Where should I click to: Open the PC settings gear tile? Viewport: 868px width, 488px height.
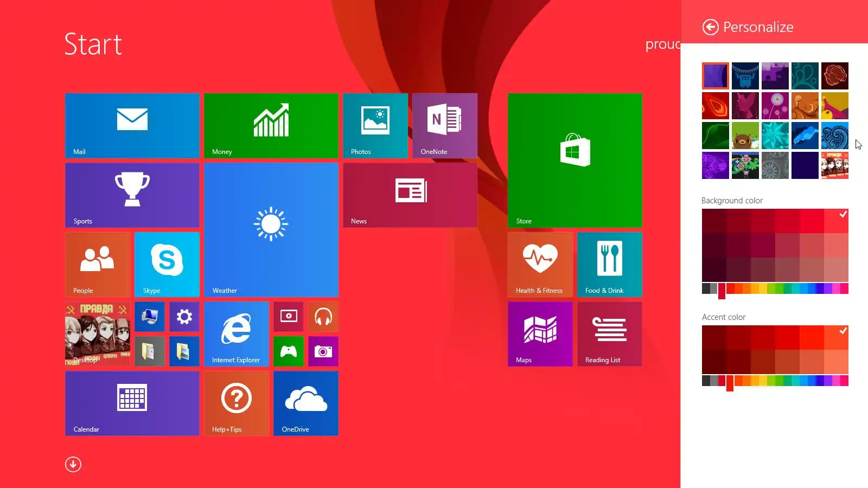[184, 317]
